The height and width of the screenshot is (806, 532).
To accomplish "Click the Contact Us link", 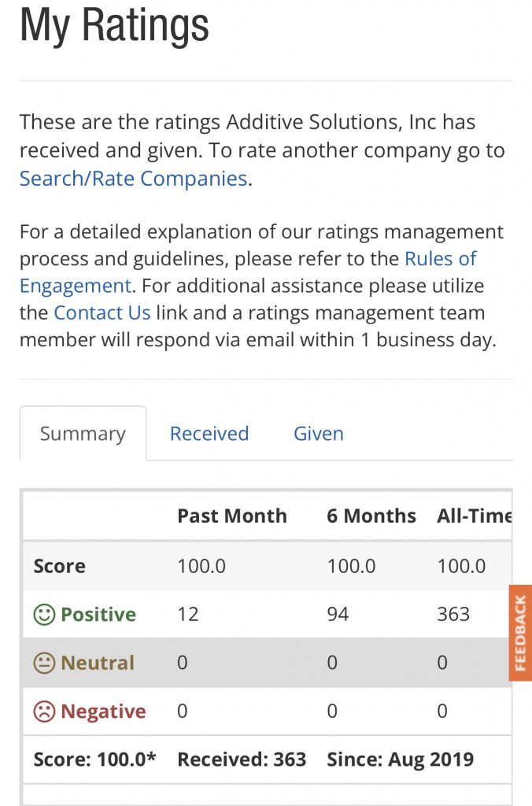I will (102, 312).
